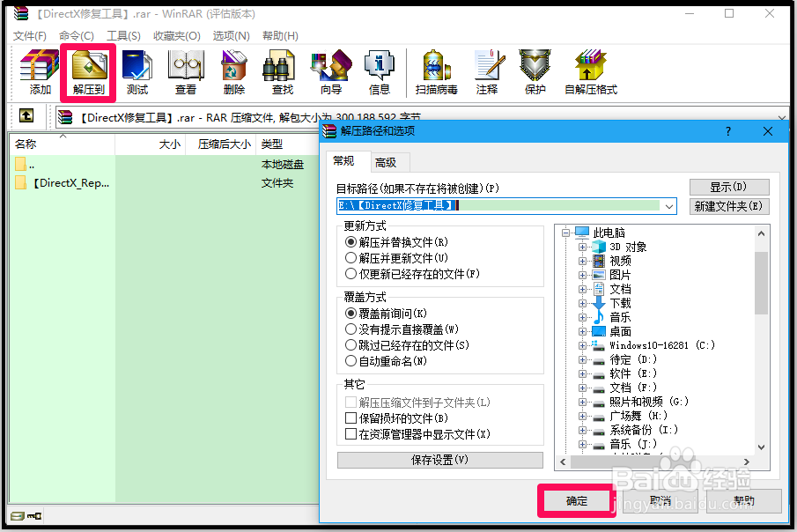Click the key icon in status bar
Viewport: 797px width, 532px height.
tap(34, 516)
